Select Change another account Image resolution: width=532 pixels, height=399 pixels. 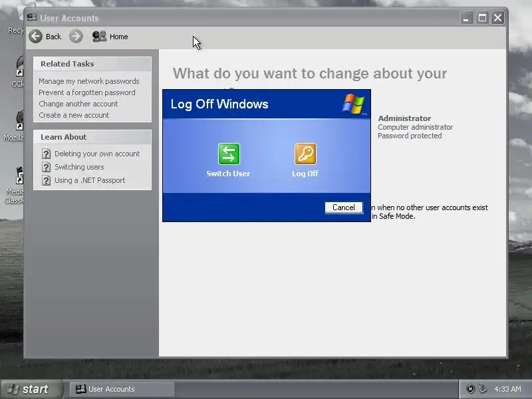(78, 104)
